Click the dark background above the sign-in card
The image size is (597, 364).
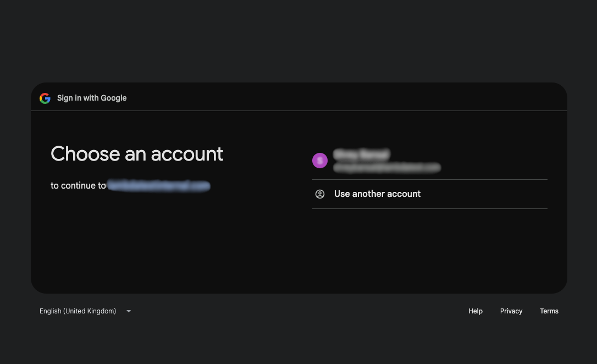[298, 41]
